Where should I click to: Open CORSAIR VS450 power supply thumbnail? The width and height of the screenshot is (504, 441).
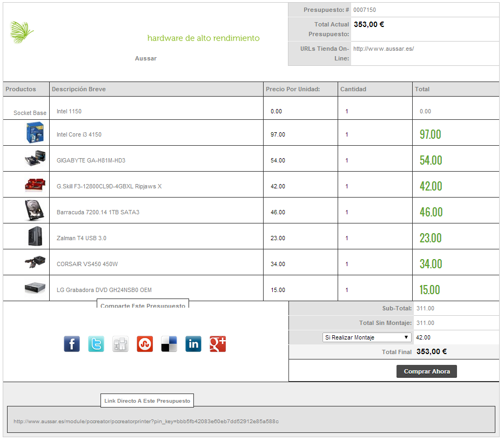[35, 261]
